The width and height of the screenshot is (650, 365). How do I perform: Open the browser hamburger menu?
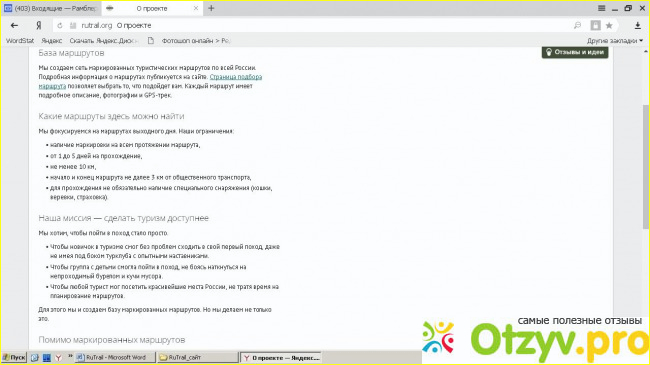(x=601, y=8)
